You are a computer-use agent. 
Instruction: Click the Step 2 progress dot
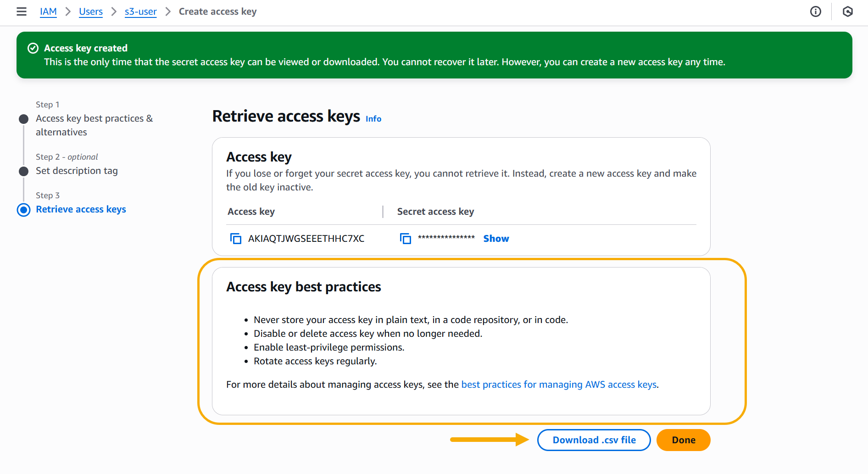click(24, 171)
